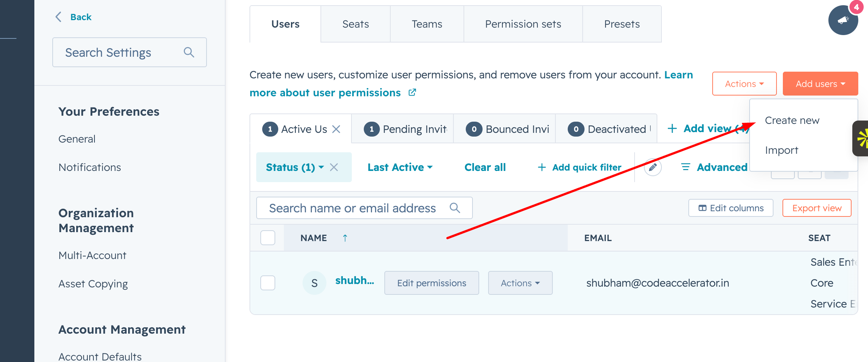Click the Search name or email field
Viewport: 868px width, 362px height.
coord(352,208)
